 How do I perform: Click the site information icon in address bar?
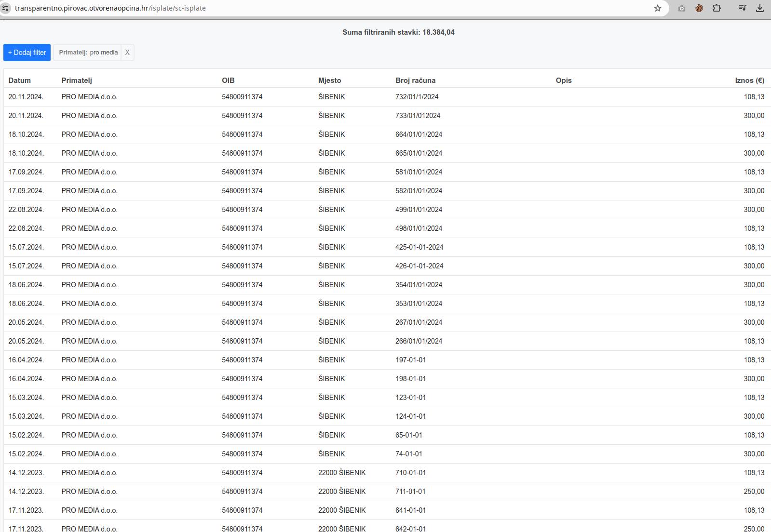6,8
